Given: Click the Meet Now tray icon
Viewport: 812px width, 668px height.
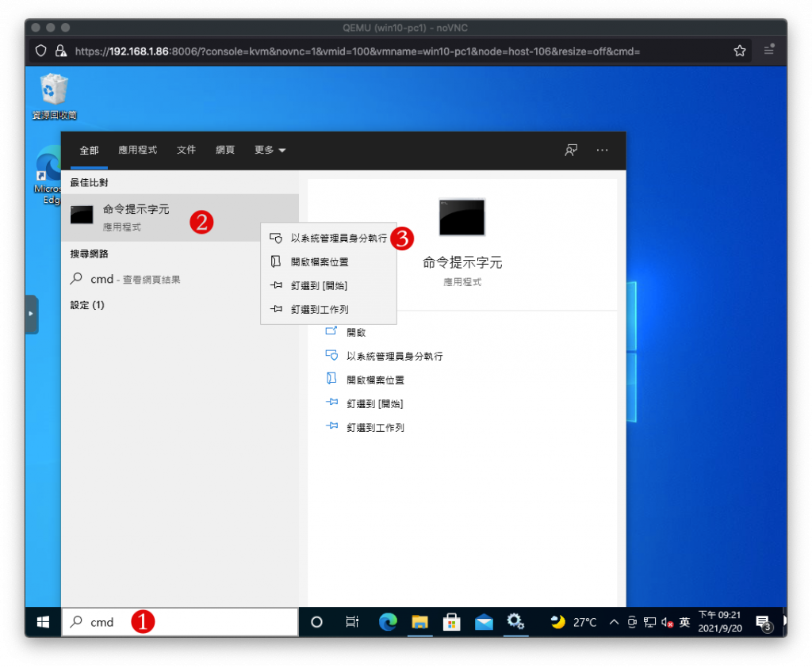Looking at the screenshot, I should coord(632,622).
